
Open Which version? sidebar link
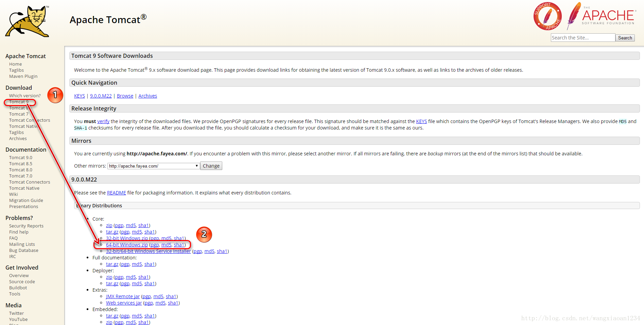25,96
